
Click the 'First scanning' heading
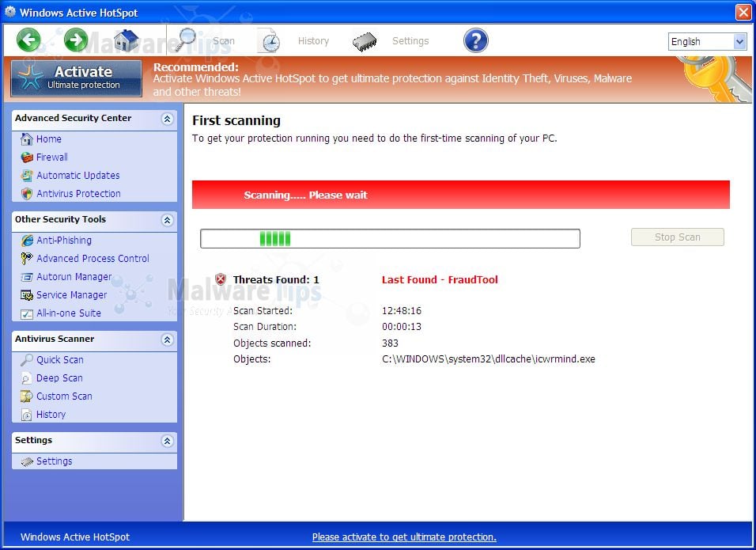point(236,120)
